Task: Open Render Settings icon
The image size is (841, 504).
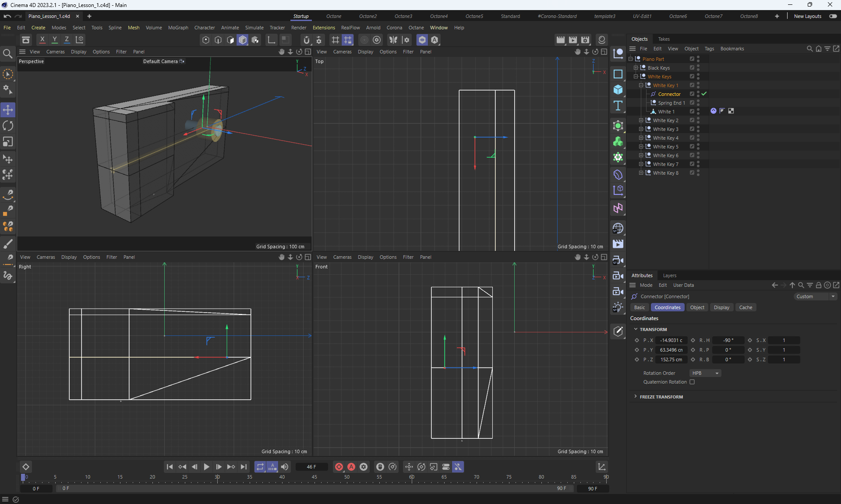Action: (585, 40)
